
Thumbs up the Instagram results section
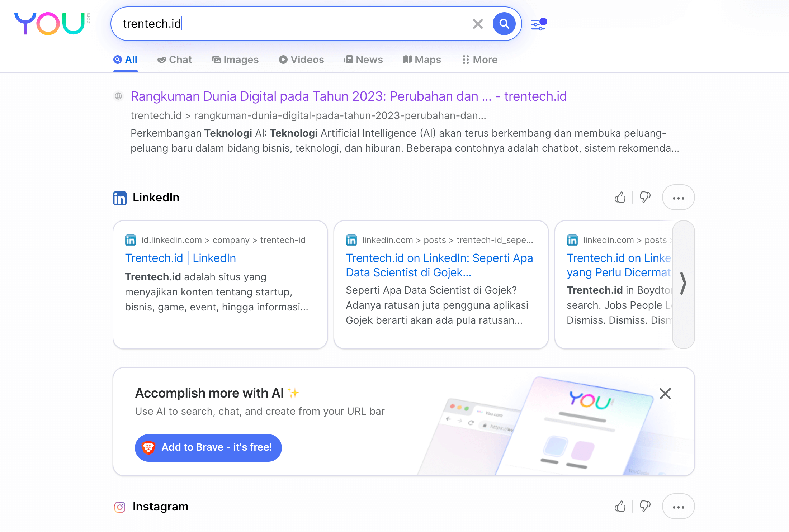click(620, 507)
